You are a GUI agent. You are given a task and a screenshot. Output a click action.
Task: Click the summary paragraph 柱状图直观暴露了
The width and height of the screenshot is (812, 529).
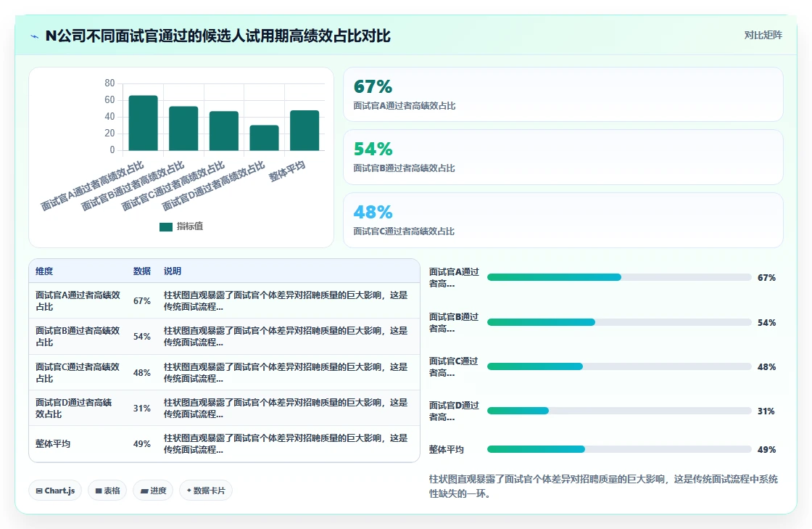pos(603,486)
